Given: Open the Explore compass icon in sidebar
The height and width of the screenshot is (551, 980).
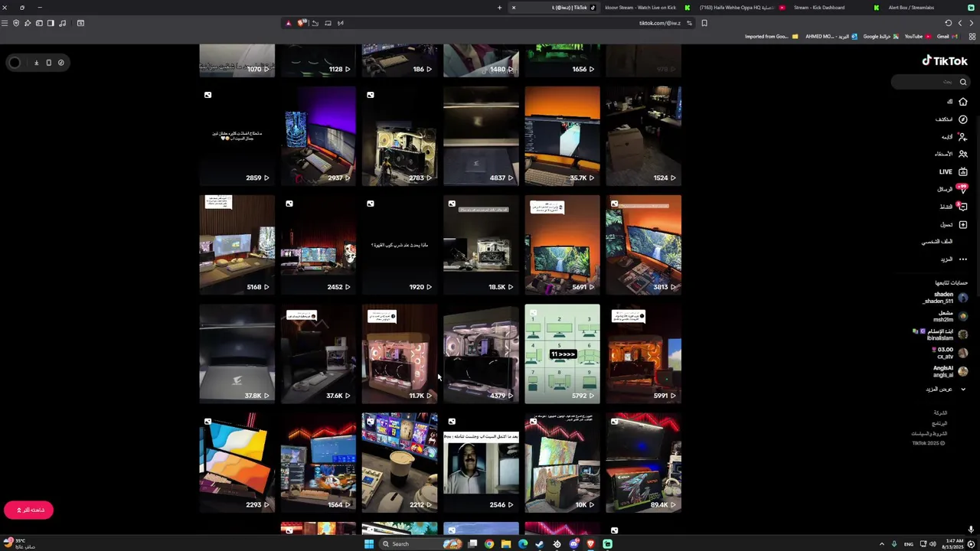Looking at the screenshot, I should coord(963,119).
